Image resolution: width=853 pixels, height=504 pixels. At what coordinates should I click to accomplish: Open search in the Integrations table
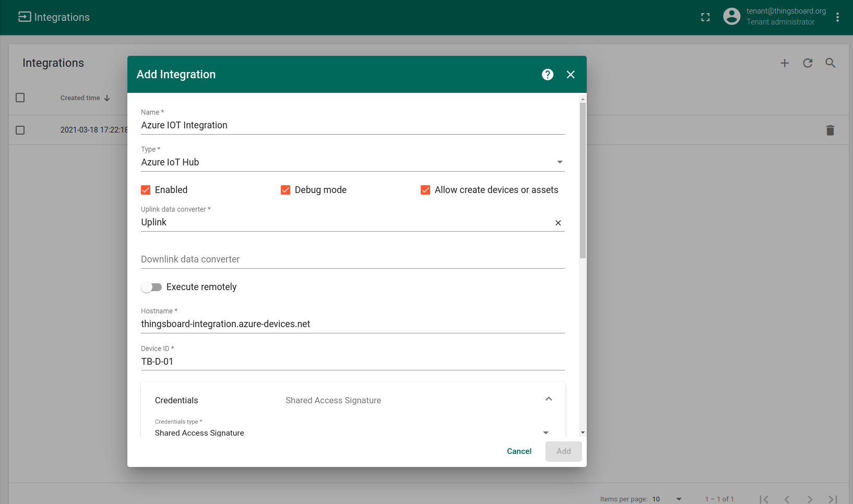(x=831, y=63)
